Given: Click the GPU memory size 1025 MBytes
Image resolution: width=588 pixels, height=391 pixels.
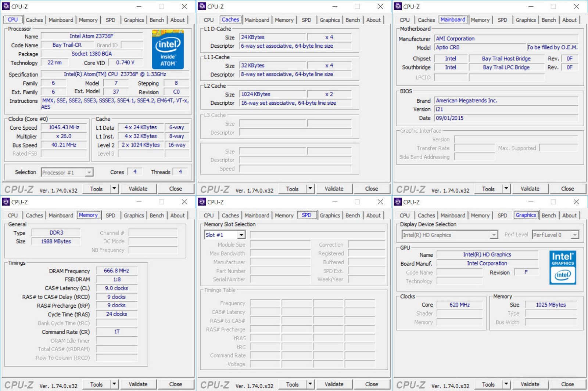Looking at the screenshot, I should pos(551,304).
